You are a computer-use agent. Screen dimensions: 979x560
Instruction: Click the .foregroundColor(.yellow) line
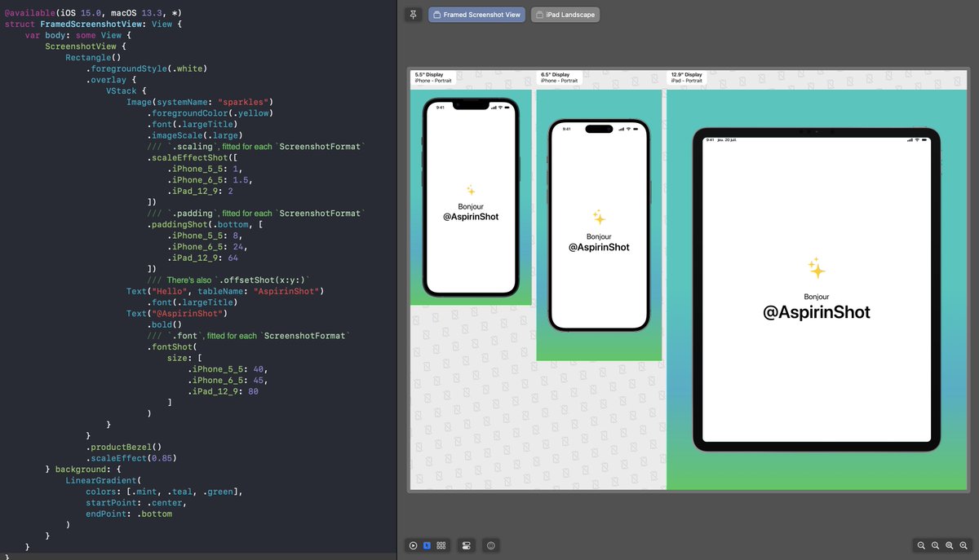209,113
